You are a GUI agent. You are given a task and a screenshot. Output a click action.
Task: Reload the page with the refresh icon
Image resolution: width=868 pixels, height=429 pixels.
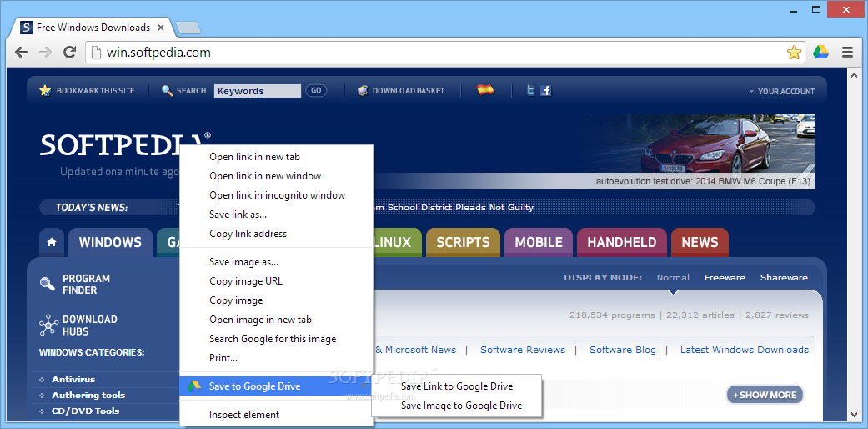[69, 53]
